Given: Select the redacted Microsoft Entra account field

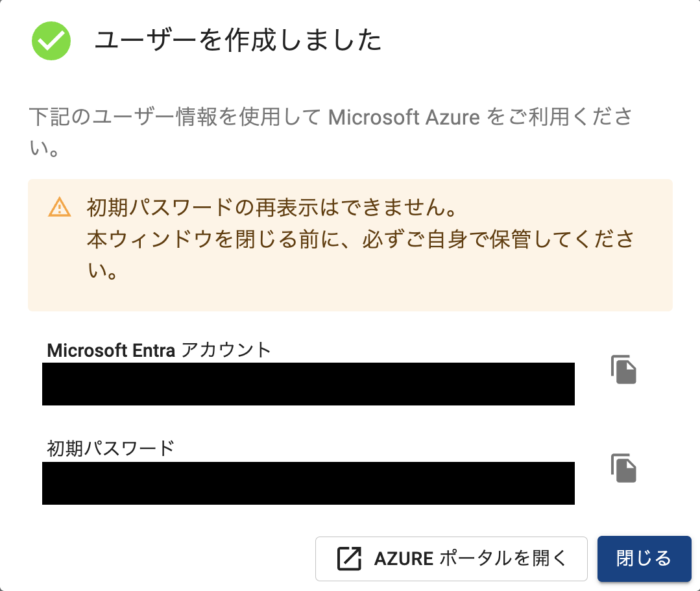Looking at the screenshot, I should 308,384.
